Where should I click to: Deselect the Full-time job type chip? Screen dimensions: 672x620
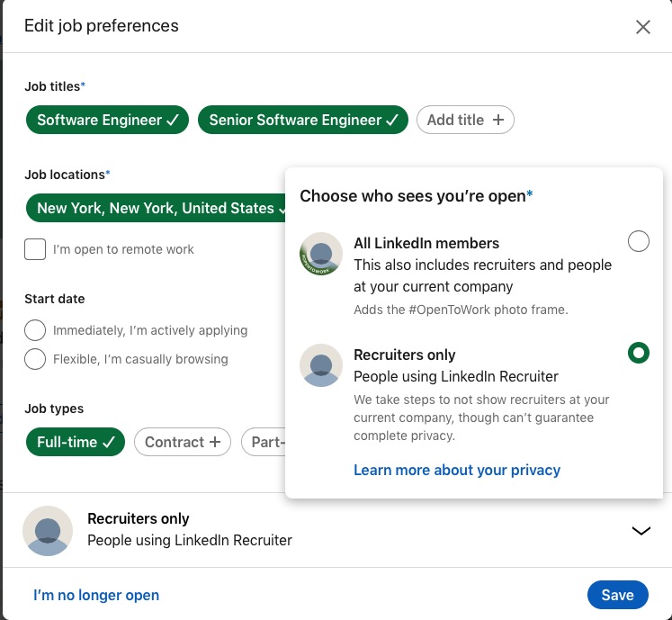[76, 442]
